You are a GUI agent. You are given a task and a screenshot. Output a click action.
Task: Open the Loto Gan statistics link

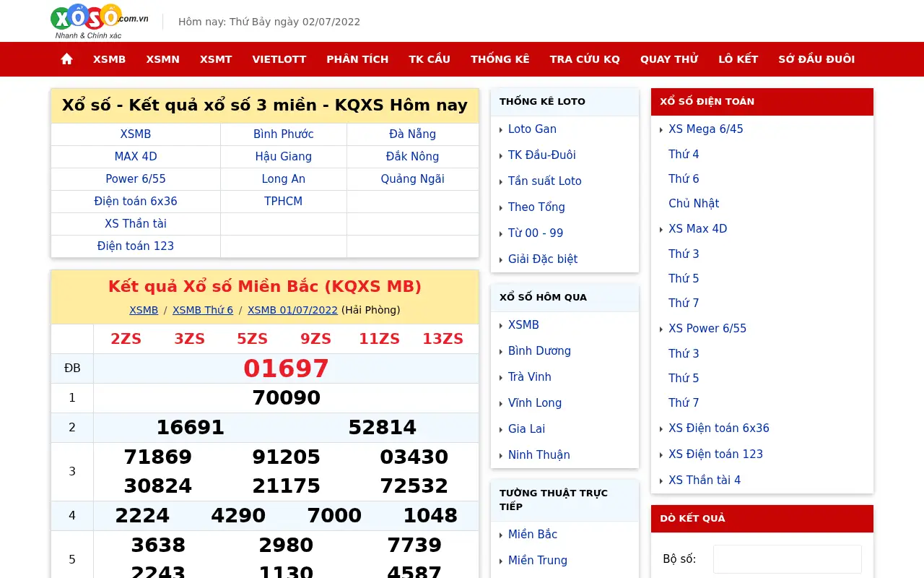532,129
